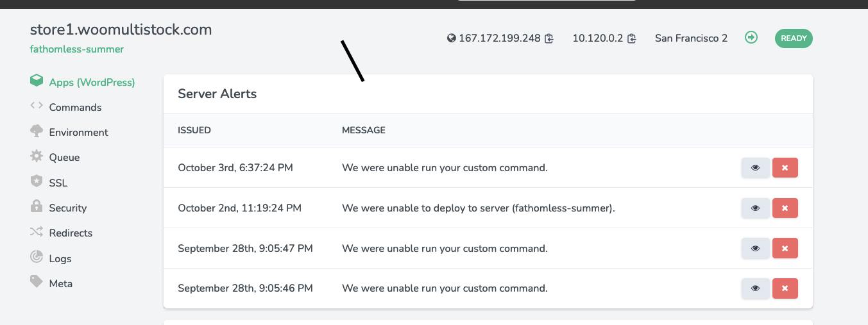Copy public IP 167.172.199.248 to clipboard

point(549,38)
